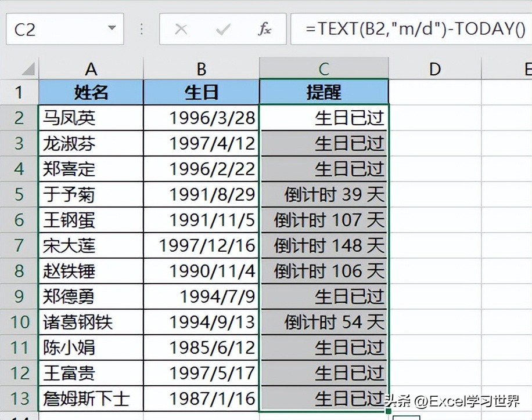The width and height of the screenshot is (532, 420).
Task: Click birthday cell 1997/5/17
Action: 201,373
